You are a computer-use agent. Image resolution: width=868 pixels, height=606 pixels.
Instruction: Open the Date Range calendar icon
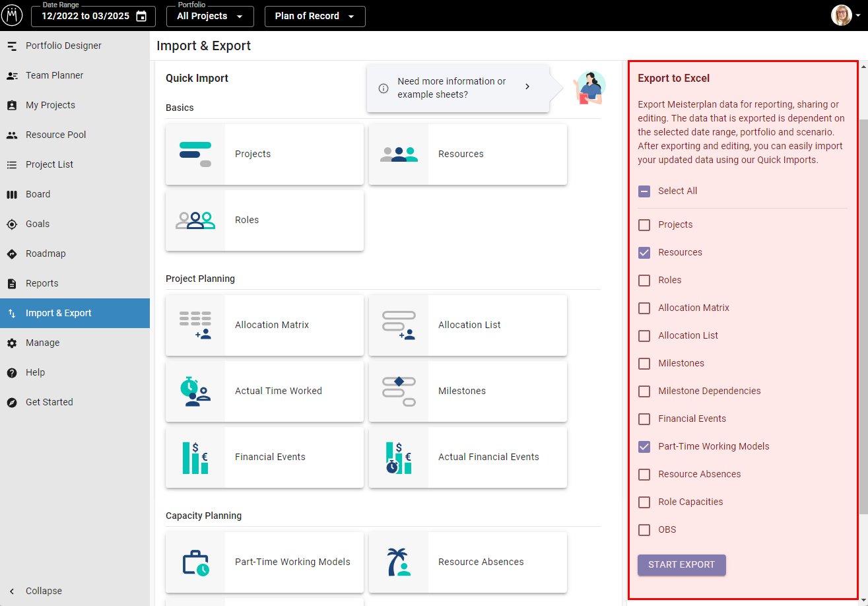(141, 17)
